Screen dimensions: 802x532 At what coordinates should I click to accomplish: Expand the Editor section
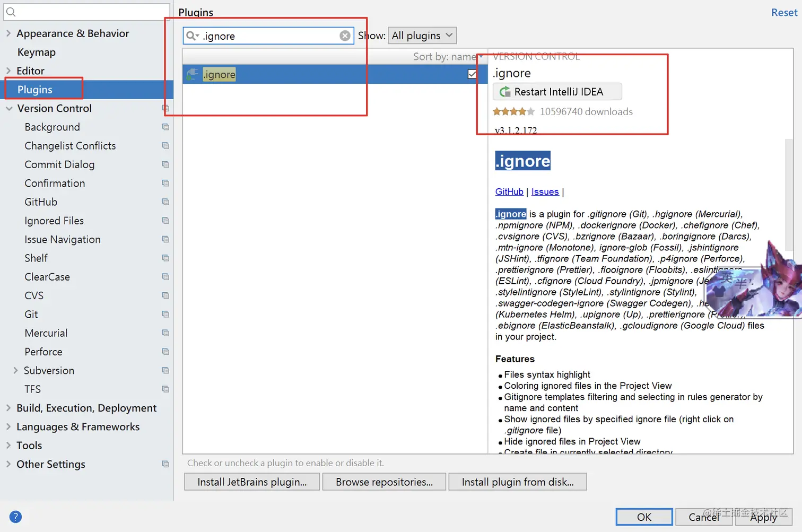[x=8, y=71]
